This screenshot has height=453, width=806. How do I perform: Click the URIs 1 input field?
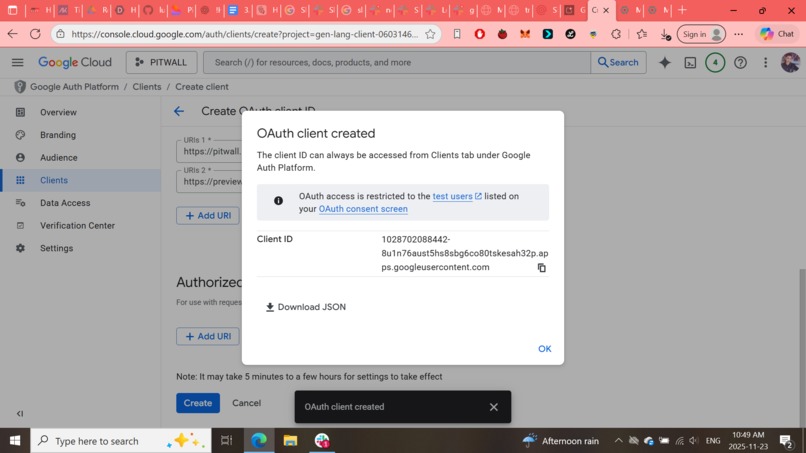[x=209, y=151]
